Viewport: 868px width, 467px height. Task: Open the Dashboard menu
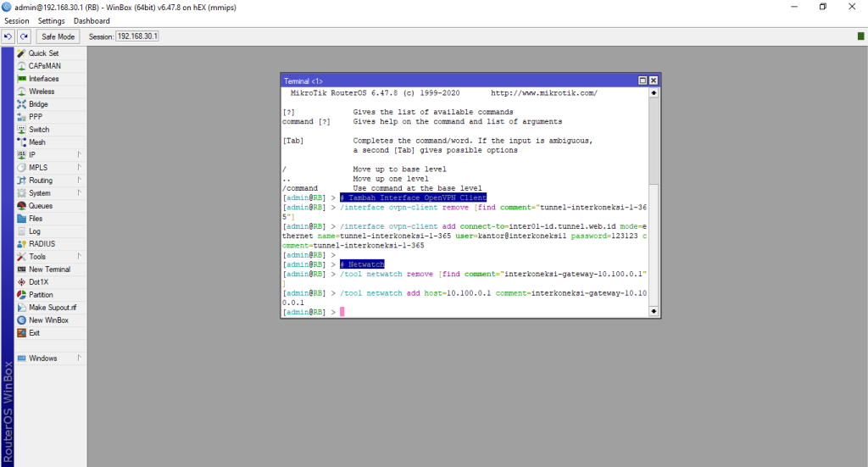click(x=92, y=20)
